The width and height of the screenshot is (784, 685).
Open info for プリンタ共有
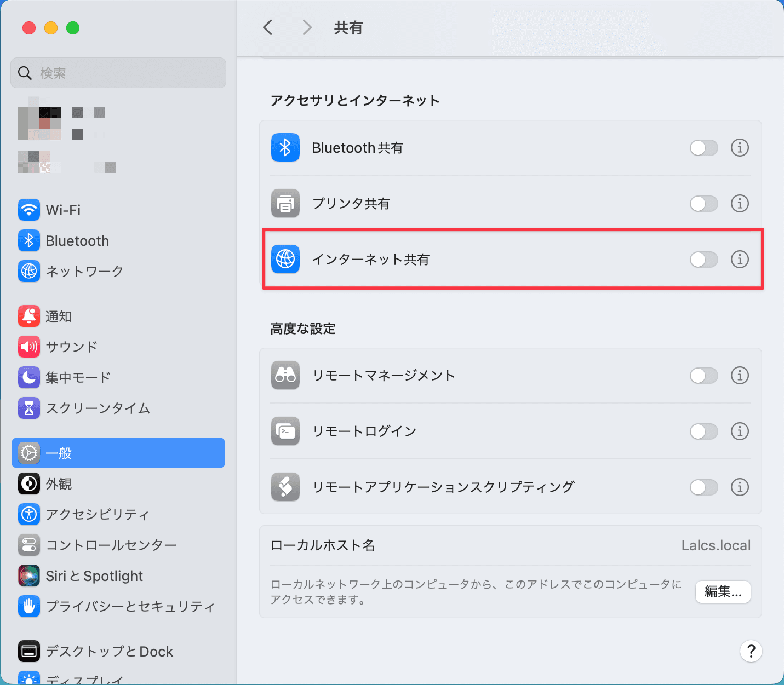tap(740, 204)
